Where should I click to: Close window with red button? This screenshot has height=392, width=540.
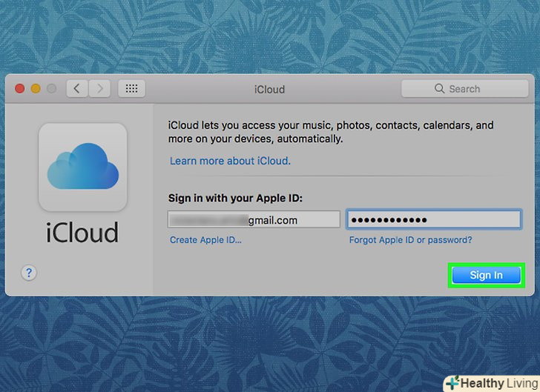19,89
